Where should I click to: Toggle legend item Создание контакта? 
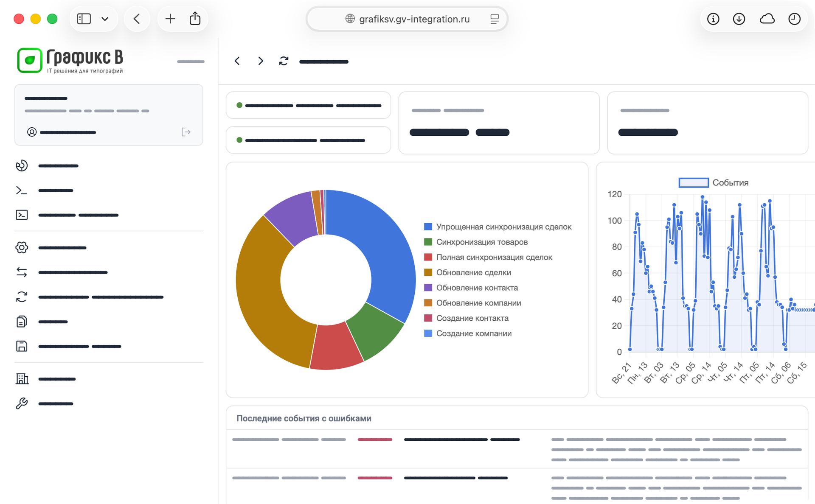[x=466, y=318]
